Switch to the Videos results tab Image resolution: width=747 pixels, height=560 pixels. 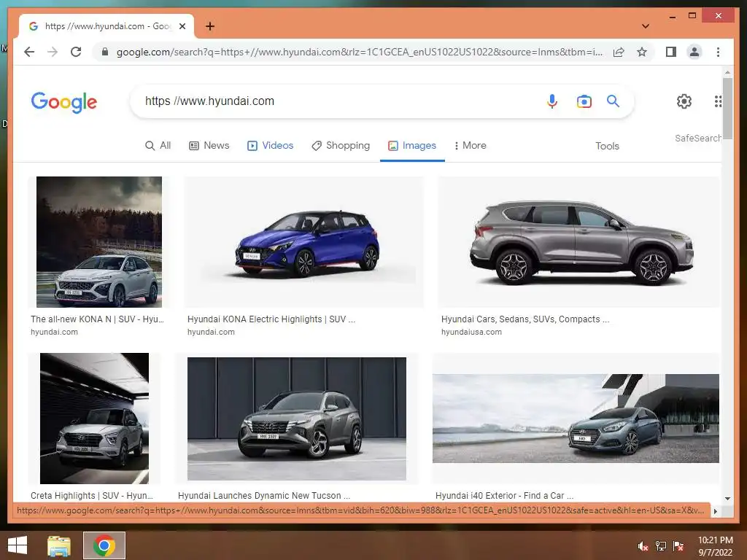(x=270, y=145)
